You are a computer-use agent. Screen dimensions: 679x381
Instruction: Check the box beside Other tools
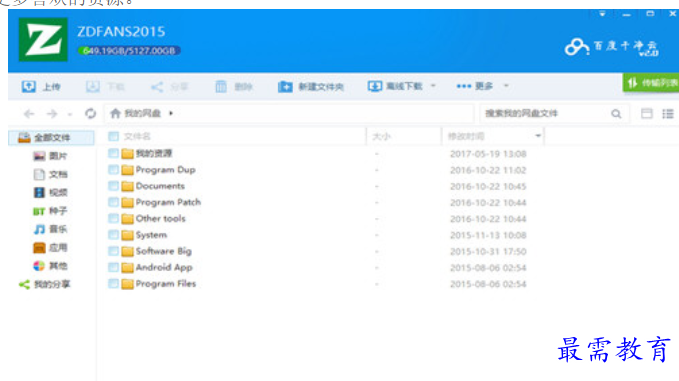113,219
